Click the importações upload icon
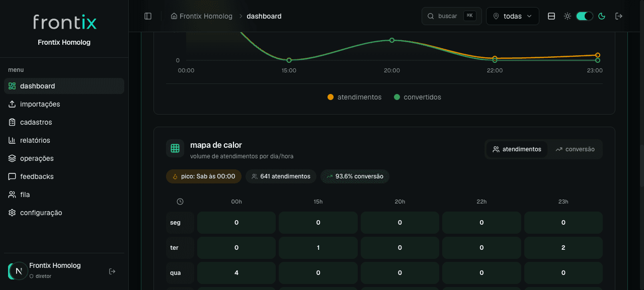644x290 pixels. [12, 104]
